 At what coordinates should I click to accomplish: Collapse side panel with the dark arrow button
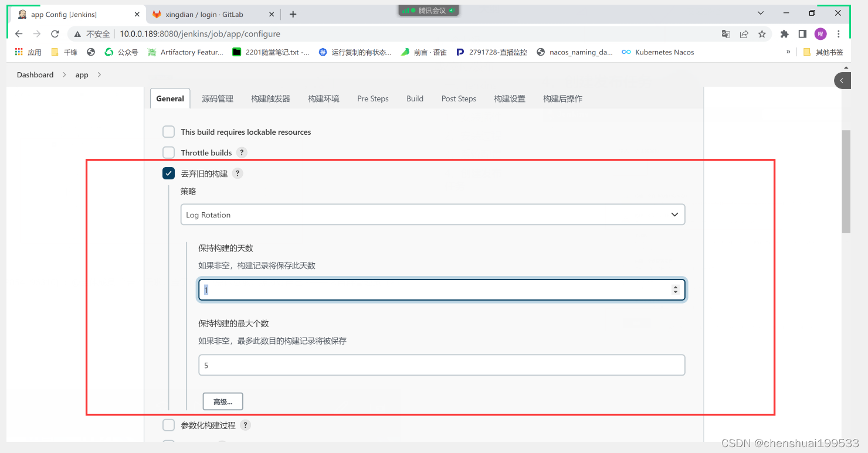point(842,80)
